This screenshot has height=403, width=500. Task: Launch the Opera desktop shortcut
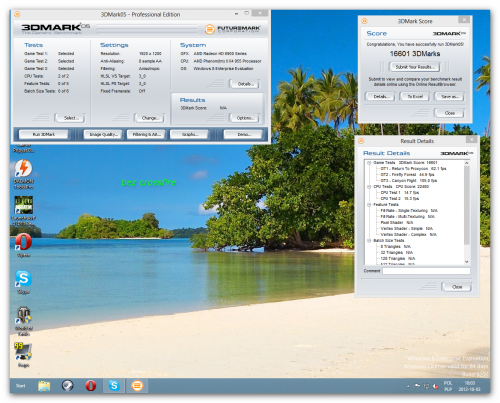click(23, 246)
